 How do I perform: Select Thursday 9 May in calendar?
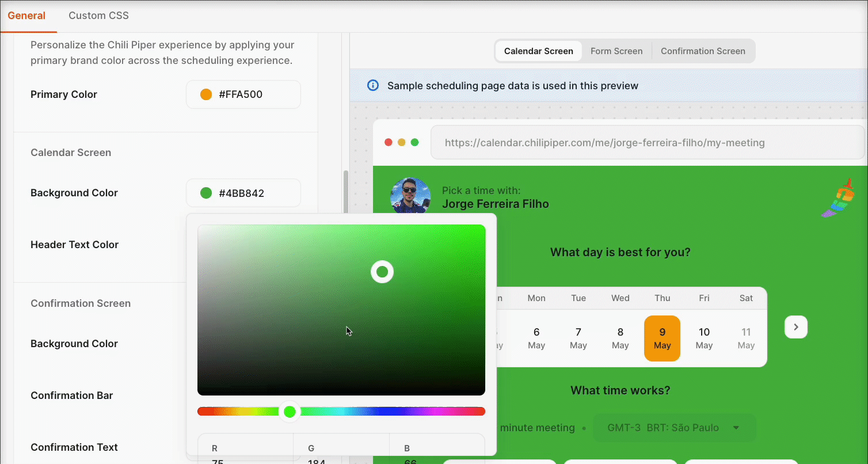click(662, 339)
